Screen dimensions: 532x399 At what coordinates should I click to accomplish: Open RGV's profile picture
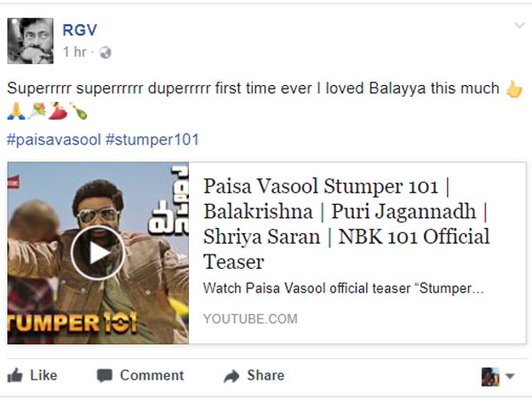[30, 41]
